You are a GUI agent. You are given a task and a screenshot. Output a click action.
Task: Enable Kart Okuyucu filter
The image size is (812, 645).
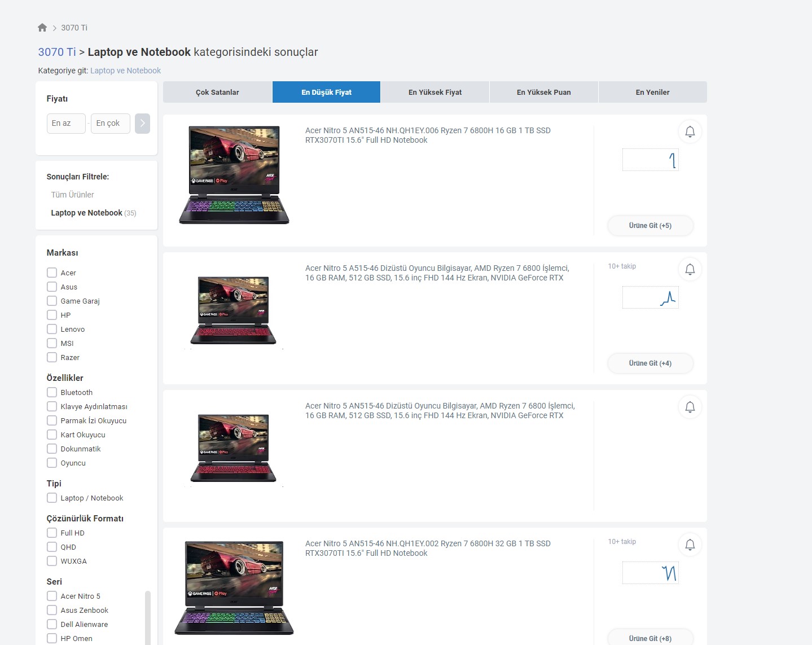point(52,435)
